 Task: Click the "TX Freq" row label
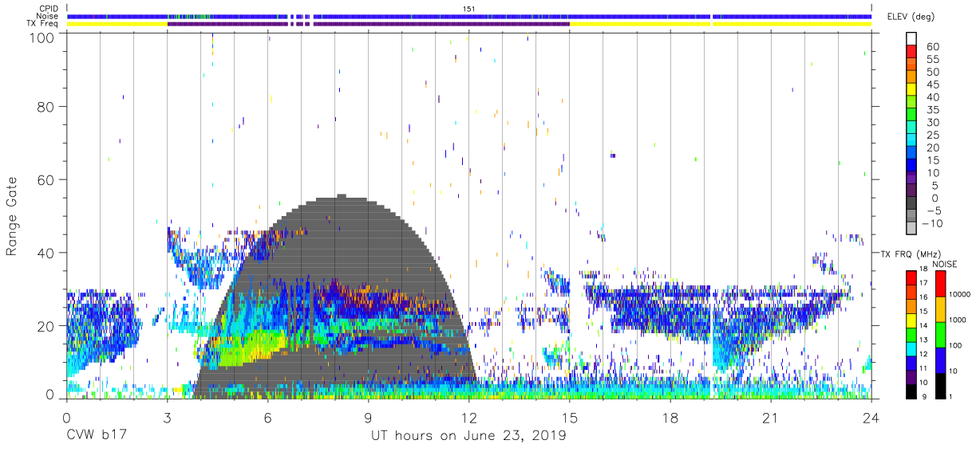coord(42,23)
